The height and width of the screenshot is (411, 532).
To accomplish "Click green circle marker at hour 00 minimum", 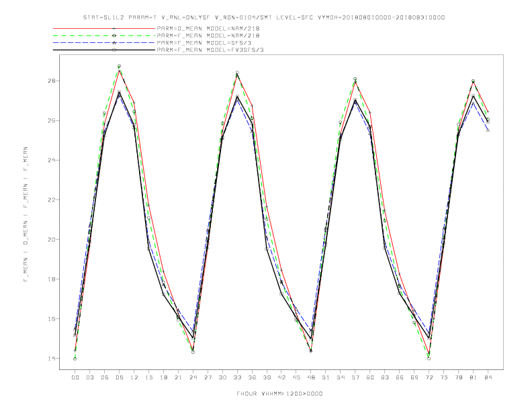I will [x=75, y=359].
